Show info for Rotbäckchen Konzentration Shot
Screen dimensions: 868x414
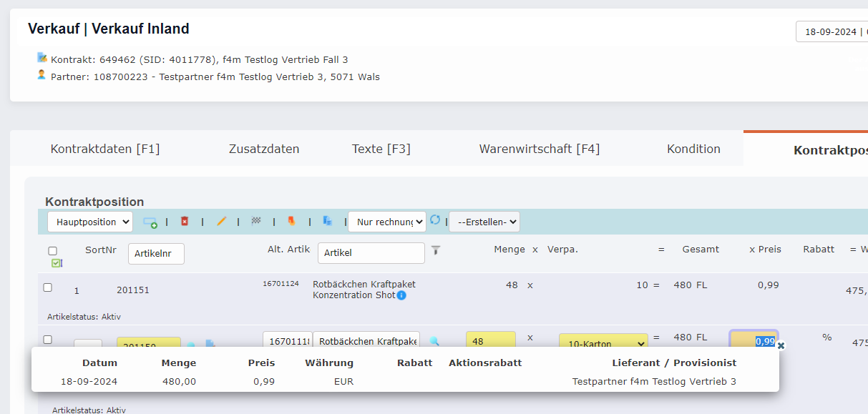tap(400, 295)
